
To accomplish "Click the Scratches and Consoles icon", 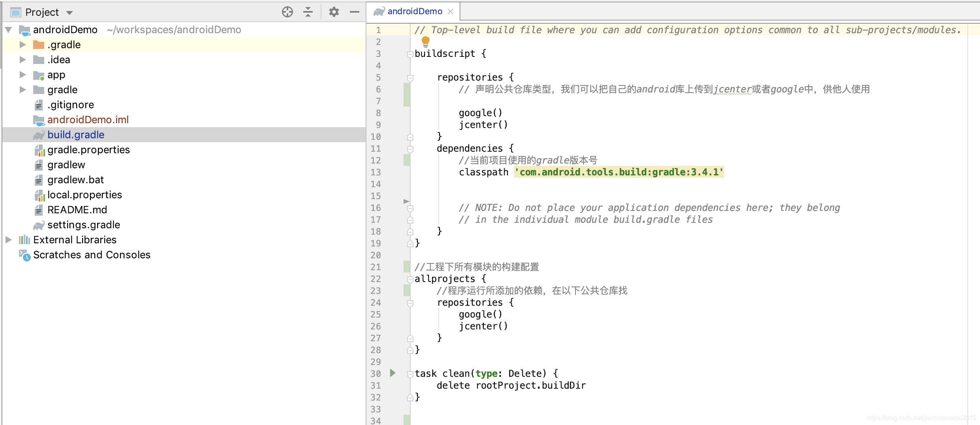I will (24, 255).
